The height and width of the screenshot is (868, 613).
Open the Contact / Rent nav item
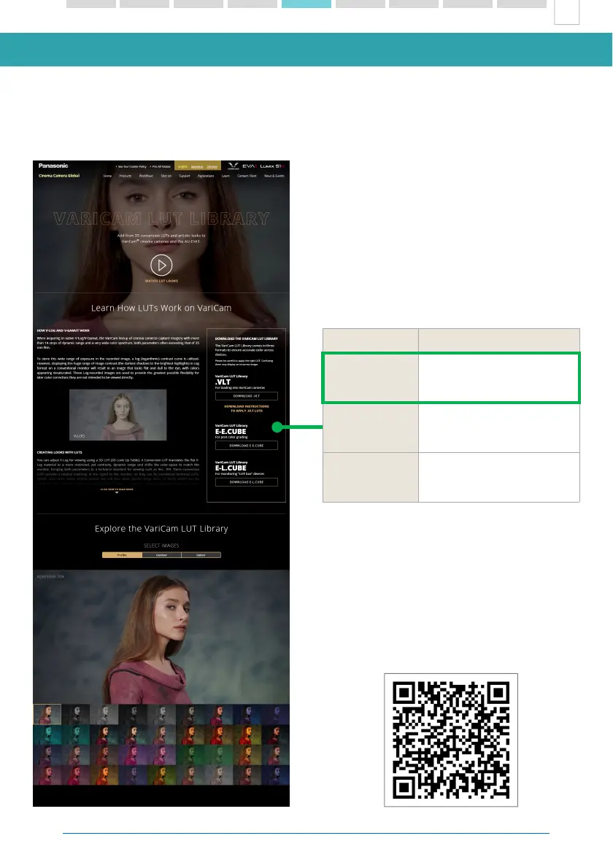[247, 176]
